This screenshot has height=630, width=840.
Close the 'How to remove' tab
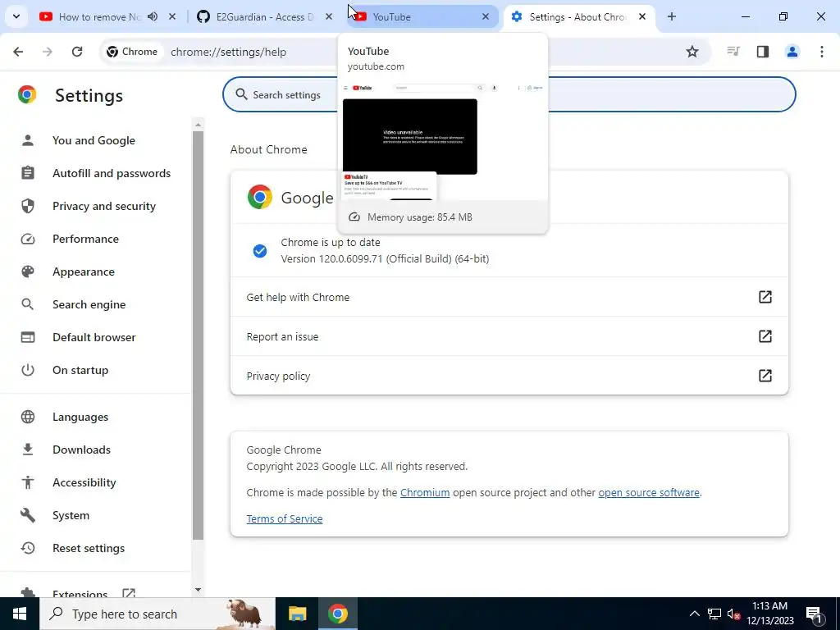point(172,16)
